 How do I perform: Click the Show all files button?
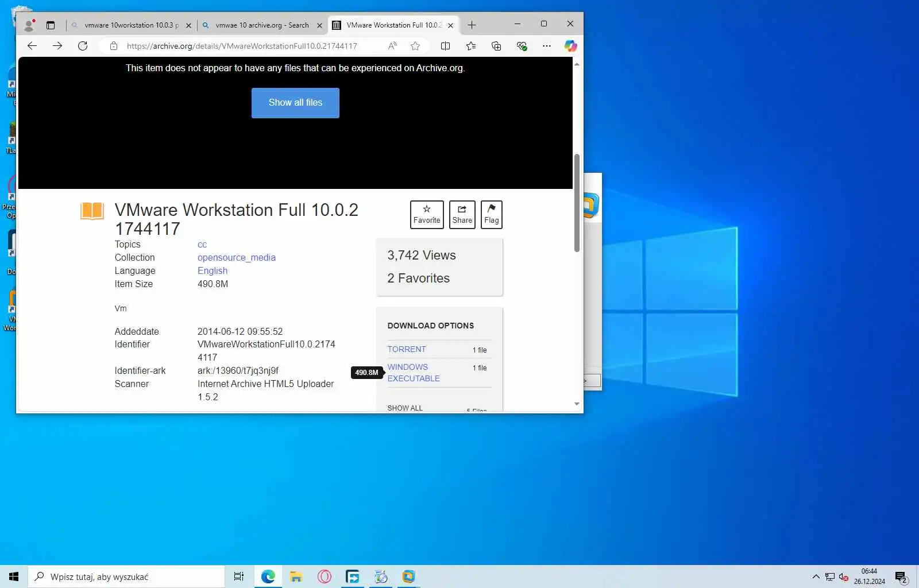pyautogui.click(x=295, y=103)
